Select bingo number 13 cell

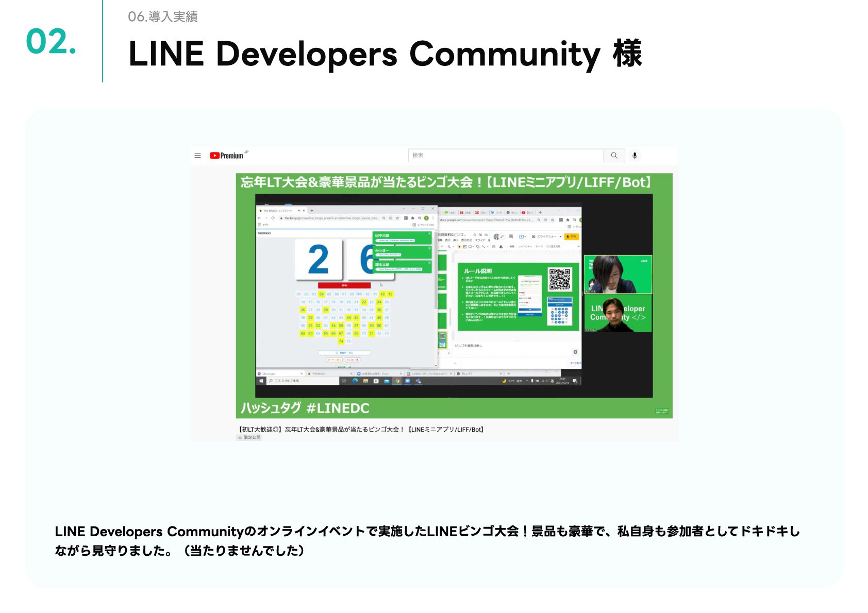pos(390,294)
